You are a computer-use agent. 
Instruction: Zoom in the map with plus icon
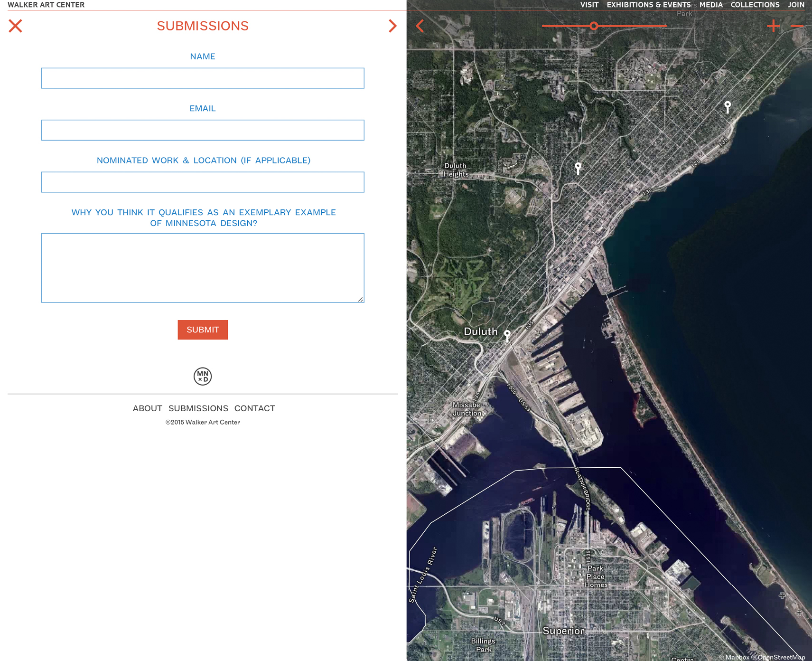[x=773, y=26]
